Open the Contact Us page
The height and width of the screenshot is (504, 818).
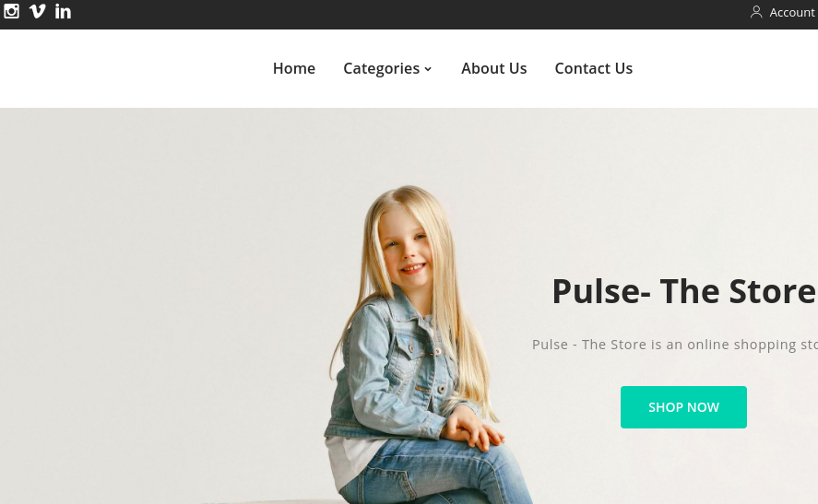point(593,68)
